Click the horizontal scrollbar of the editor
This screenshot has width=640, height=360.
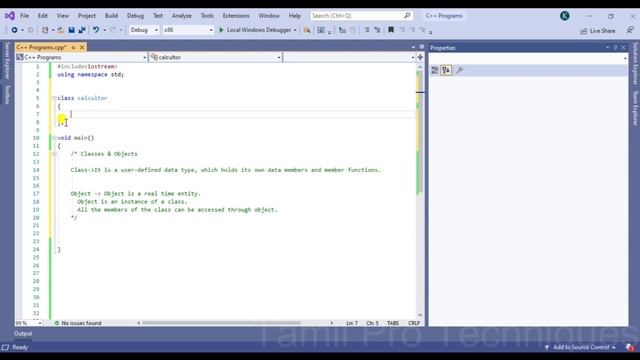click(235, 323)
